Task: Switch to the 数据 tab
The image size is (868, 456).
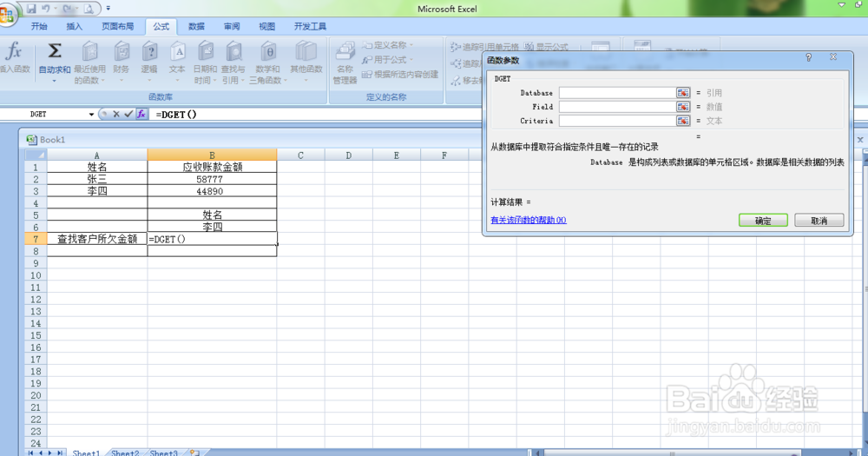Action: (196, 26)
